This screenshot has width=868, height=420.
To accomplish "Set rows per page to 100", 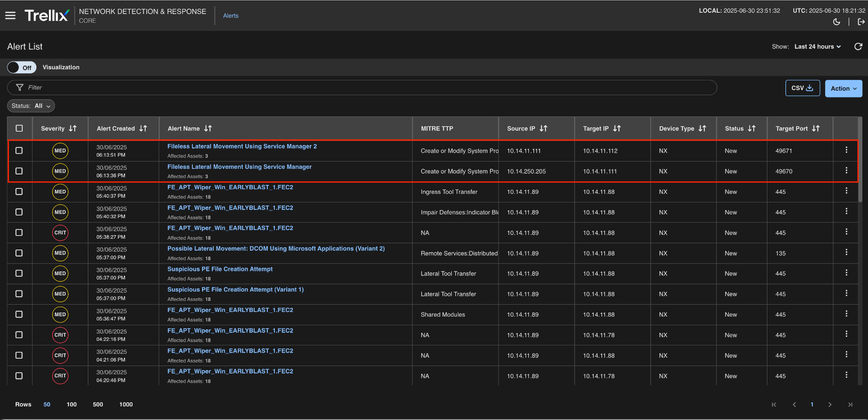I will pyautogui.click(x=72, y=404).
